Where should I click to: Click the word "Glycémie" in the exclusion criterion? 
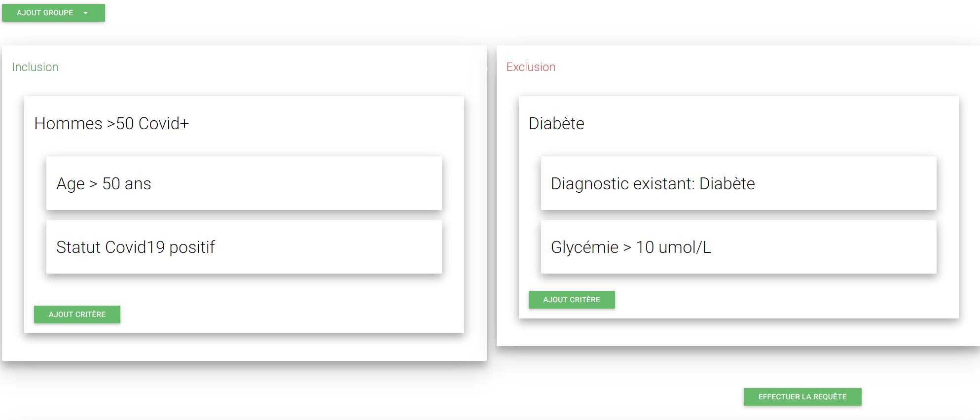point(584,247)
